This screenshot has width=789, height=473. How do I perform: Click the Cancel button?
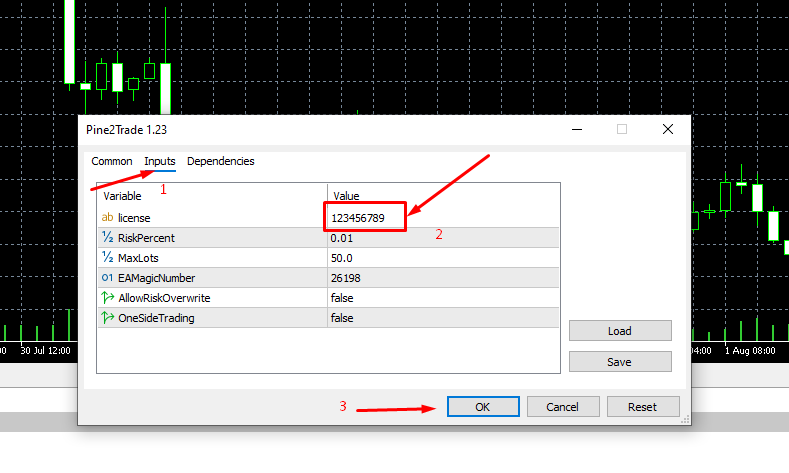563,407
